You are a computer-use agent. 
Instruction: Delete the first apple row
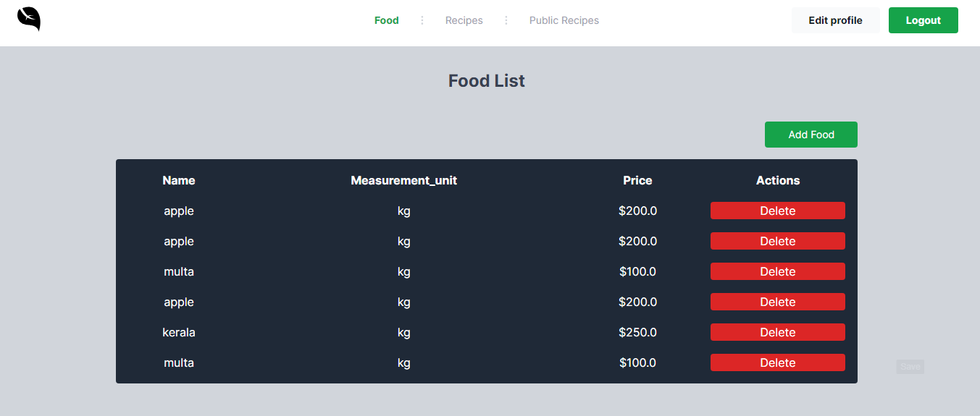777,211
